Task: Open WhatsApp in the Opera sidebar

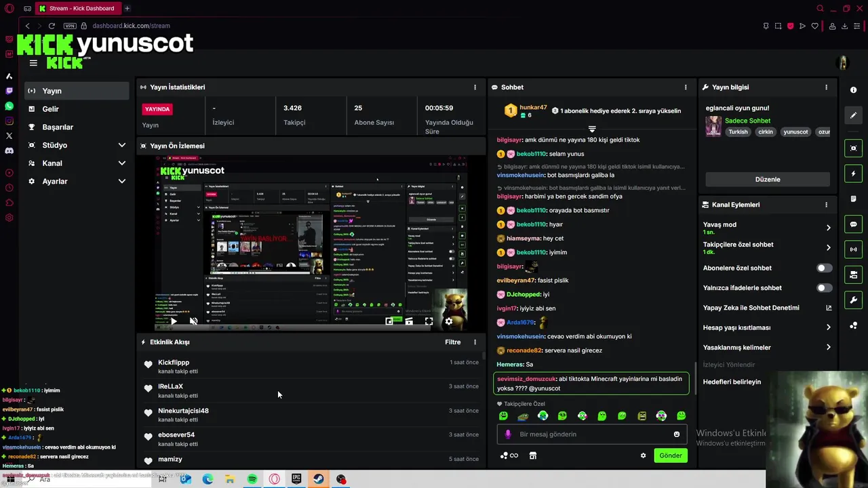Action: tap(9, 106)
